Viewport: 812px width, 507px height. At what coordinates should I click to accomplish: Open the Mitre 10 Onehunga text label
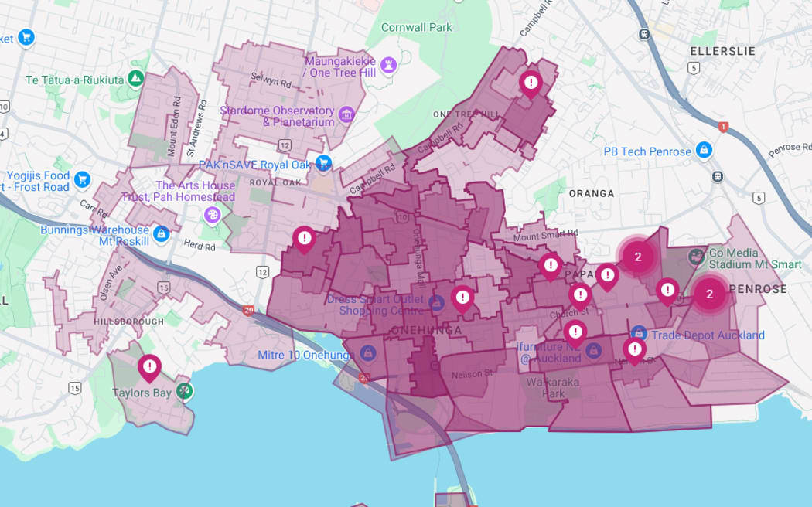point(306,355)
